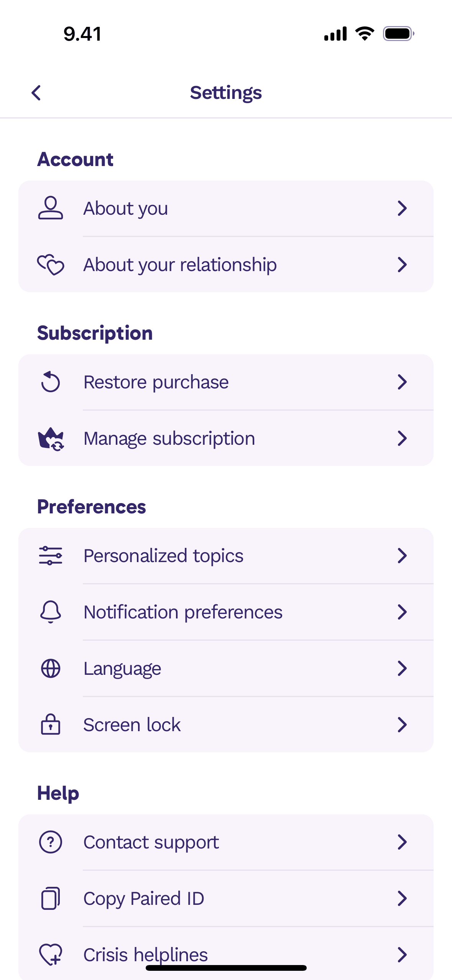Open Notification preferences chevron arrow

pyautogui.click(x=402, y=612)
